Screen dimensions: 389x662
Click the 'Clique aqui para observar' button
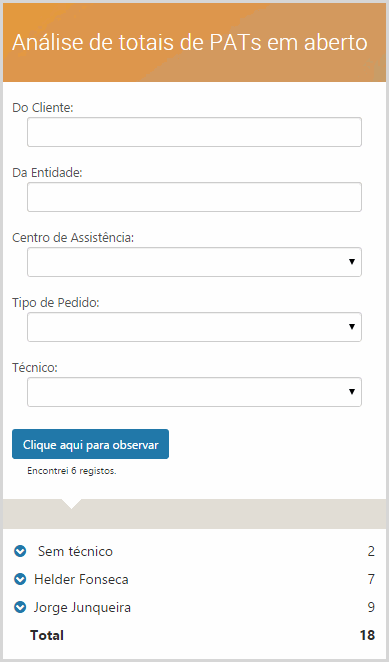(x=90, y=444)
